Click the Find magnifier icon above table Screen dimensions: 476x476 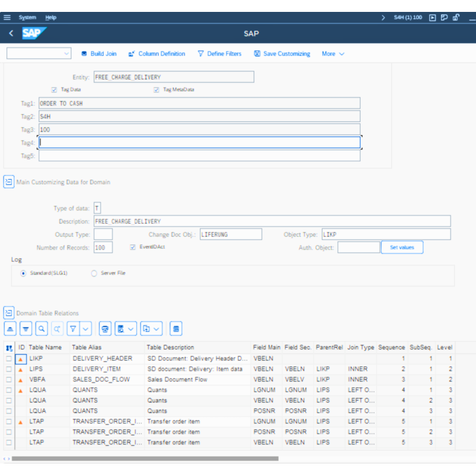pos(41,328)
